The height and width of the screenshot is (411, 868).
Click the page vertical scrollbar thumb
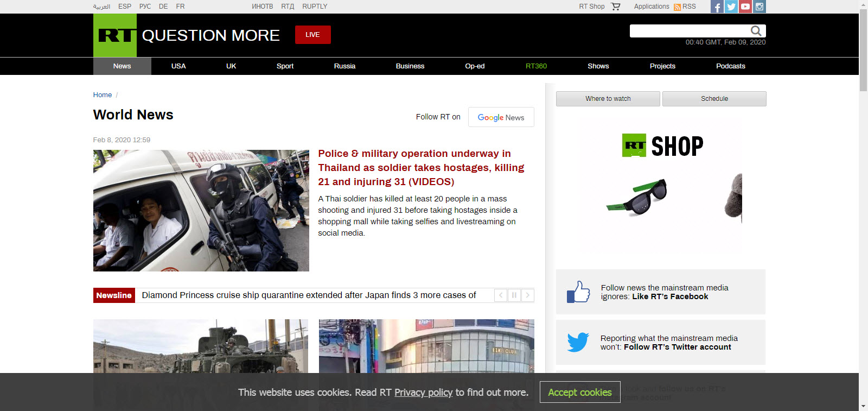[x=863, y=50]
